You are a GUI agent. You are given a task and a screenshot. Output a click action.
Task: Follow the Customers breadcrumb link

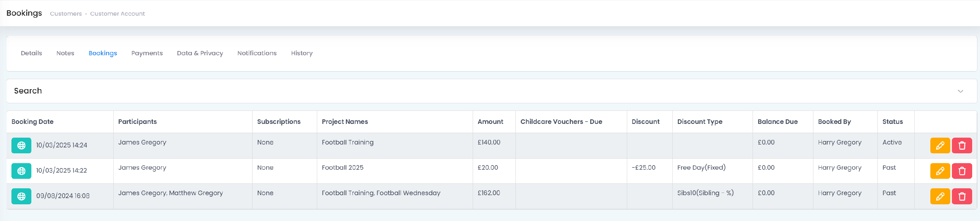[x=66, y=14]
